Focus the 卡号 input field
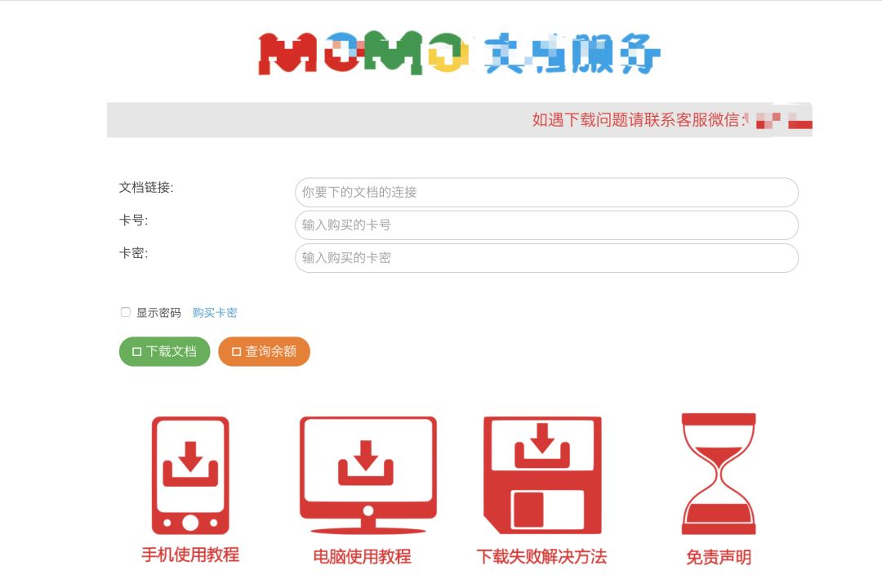This screenshot has width=882, height=588. coord(546,225)
